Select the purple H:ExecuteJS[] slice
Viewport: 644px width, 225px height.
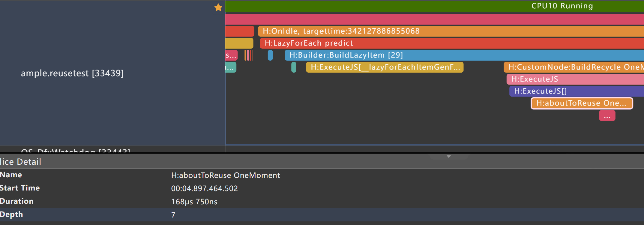pyautogui.click(x=577, y=91)
